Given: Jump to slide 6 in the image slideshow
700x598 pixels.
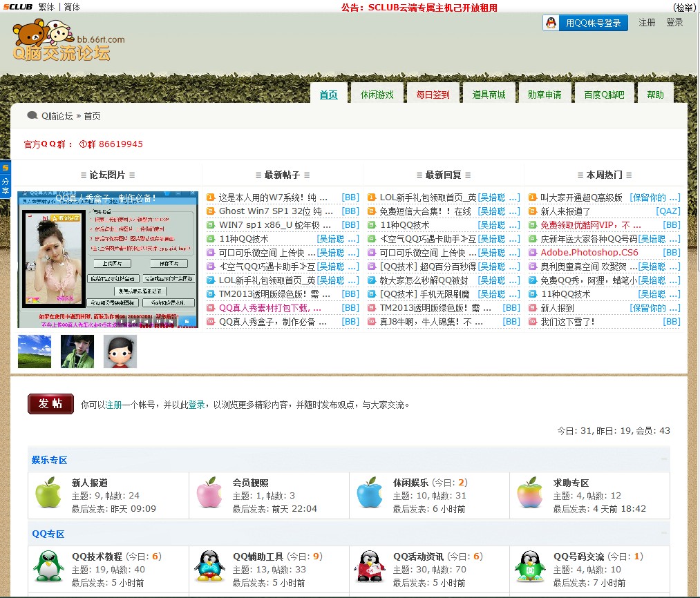Looking at the screenshot, I should 187,321.
